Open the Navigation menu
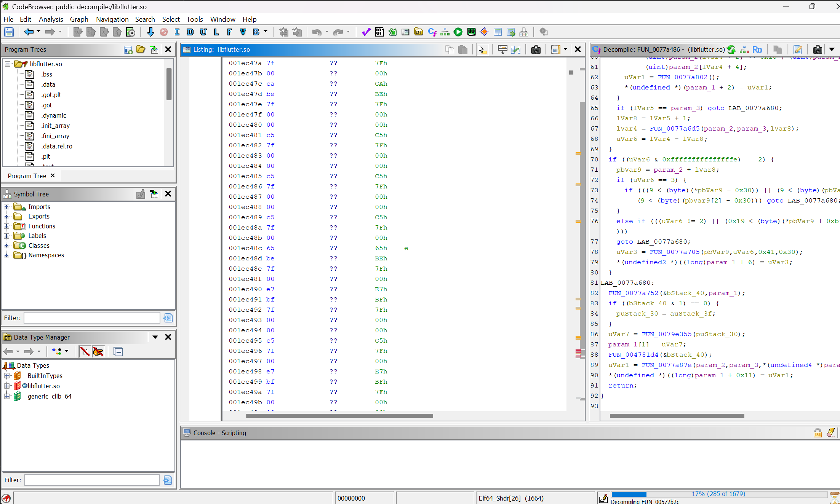The width and height of the screenshot is (840, 504). point(112,19)
